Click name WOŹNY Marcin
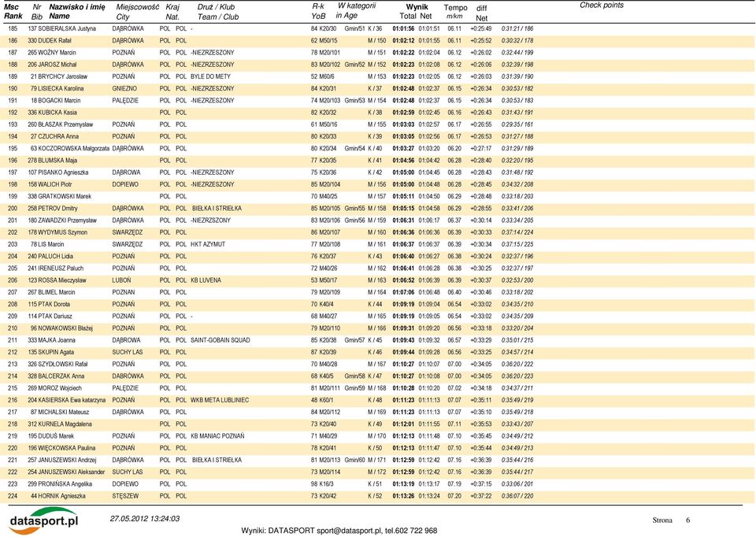Image resolution: width=756 pixels, height=537 pixels. pyautogui.click(x=57, y=53)
